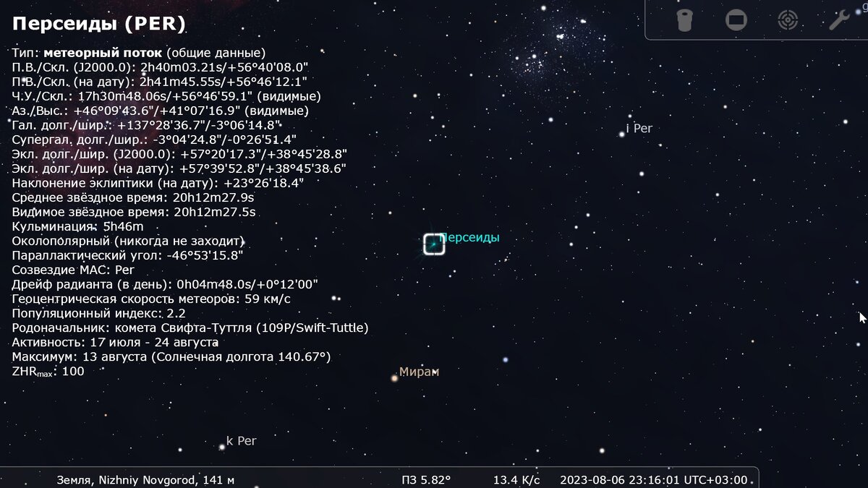Click the Персеиды label in the sky

(471, 237)
